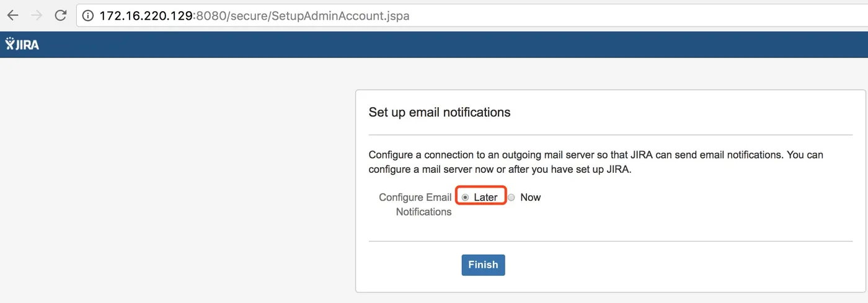868x303 pixels.
Task: Click the JIRA logo in header
Action: [22, 44]
